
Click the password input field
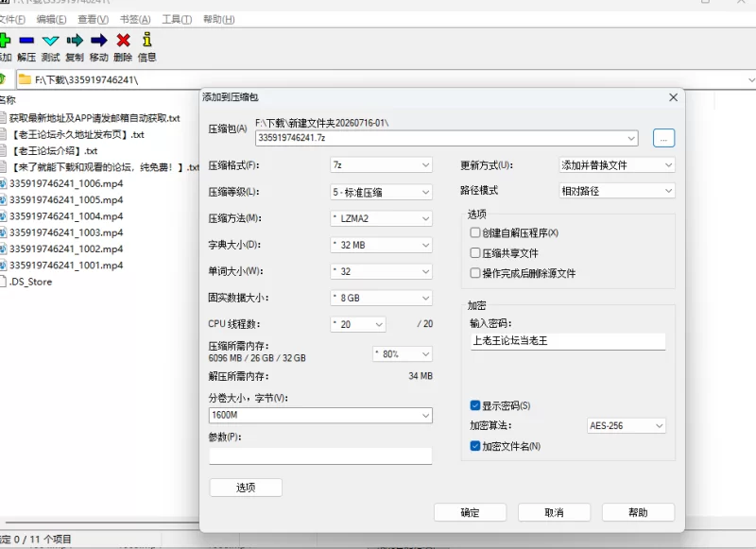coord(568,341)
